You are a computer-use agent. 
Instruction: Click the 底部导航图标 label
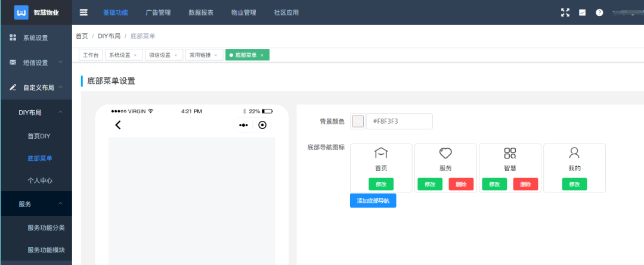326,147
